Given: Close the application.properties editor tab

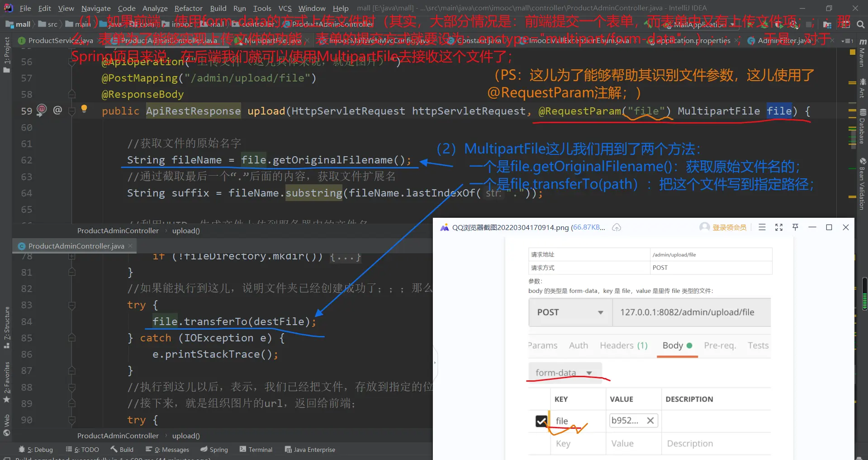Looking at the screenshot, I should coord(737,41).
